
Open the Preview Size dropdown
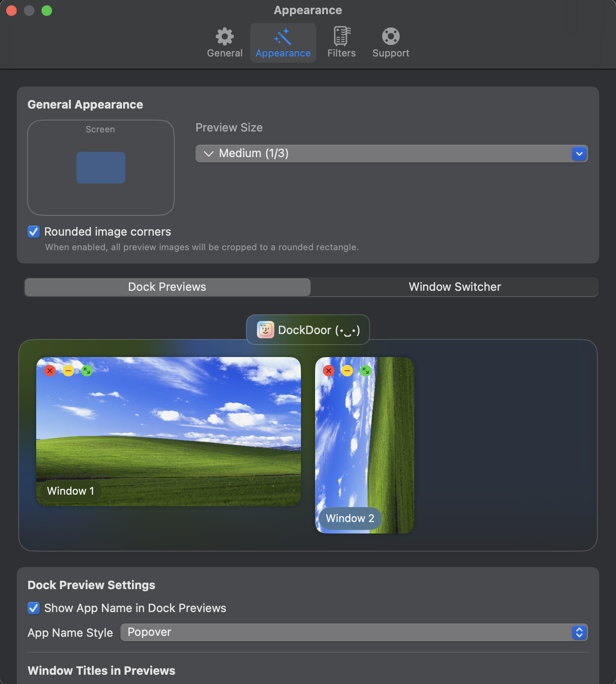(x=391, y=154)
